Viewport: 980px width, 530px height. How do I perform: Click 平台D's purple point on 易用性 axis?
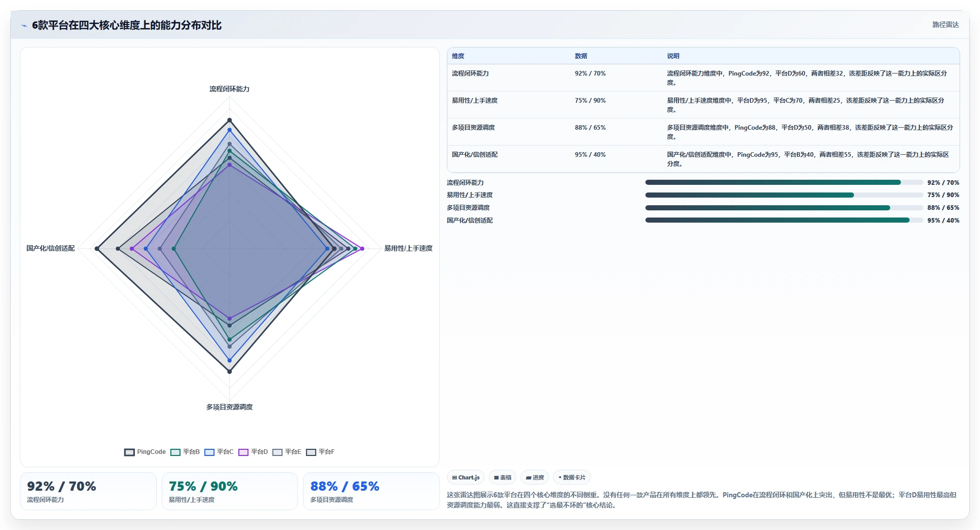[362, 249]
